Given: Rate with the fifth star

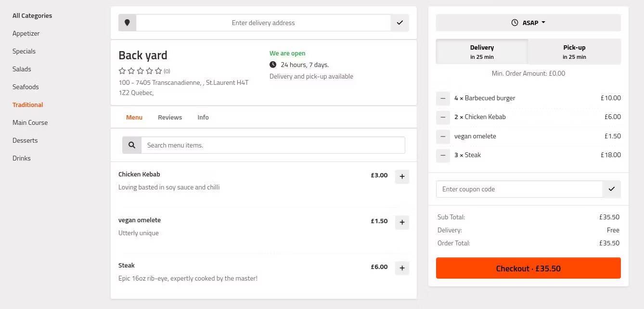Looking at the screenshot, I should click(158, 71).
